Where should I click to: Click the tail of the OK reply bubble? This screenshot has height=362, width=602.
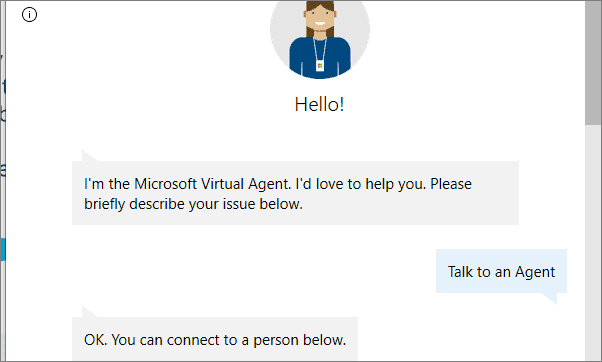pyautogui.click(x=88, y=312)
